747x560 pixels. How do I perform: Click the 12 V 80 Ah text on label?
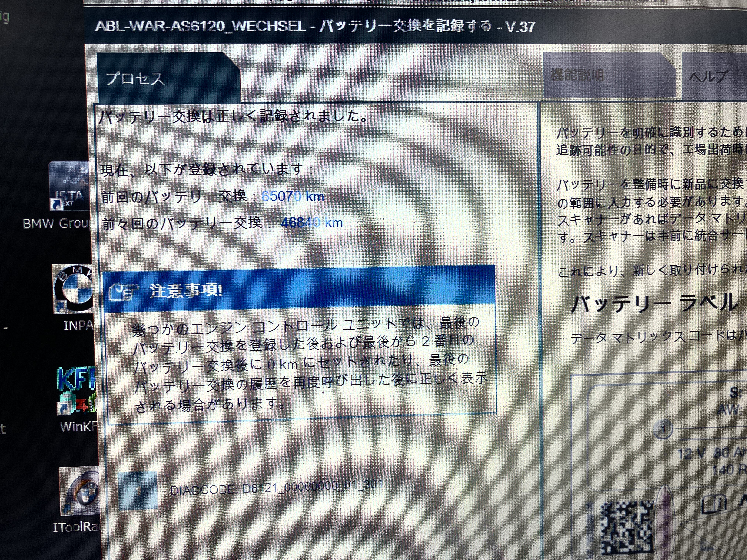(x=712, y=453)
